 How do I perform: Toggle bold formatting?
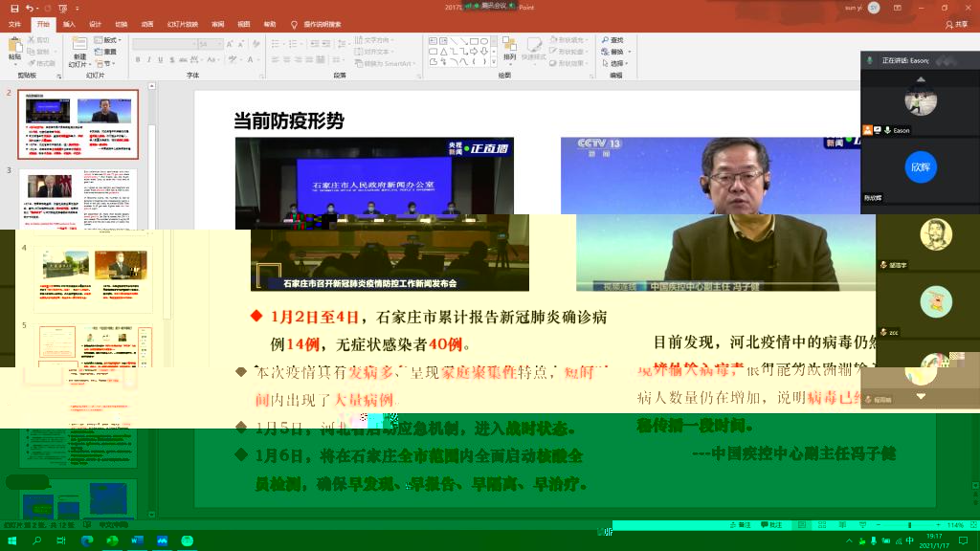[x=138, y=60]
